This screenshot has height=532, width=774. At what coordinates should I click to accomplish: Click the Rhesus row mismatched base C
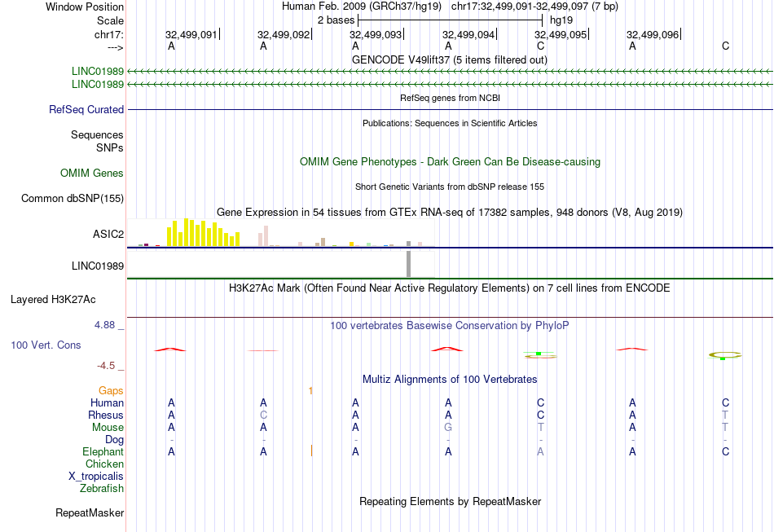click(264, 415)
